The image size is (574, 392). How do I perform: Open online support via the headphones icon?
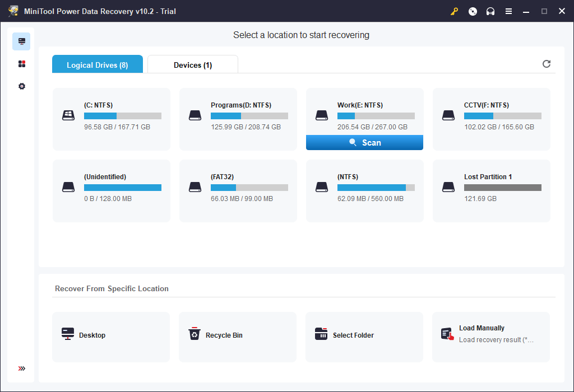click(490, 11)
